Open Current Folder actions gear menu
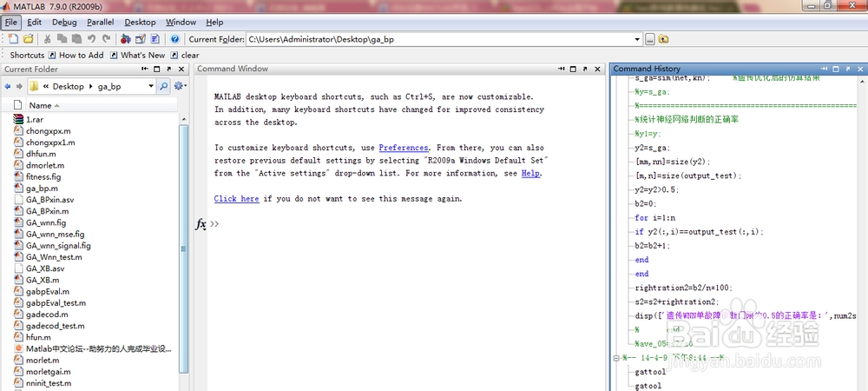Screen dimensions: 868x391 [x=180, y=86]
